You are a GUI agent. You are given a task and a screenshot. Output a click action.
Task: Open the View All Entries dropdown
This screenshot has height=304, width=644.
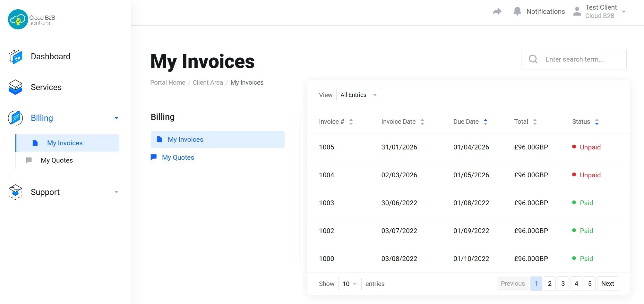click(x=359, y=95)
